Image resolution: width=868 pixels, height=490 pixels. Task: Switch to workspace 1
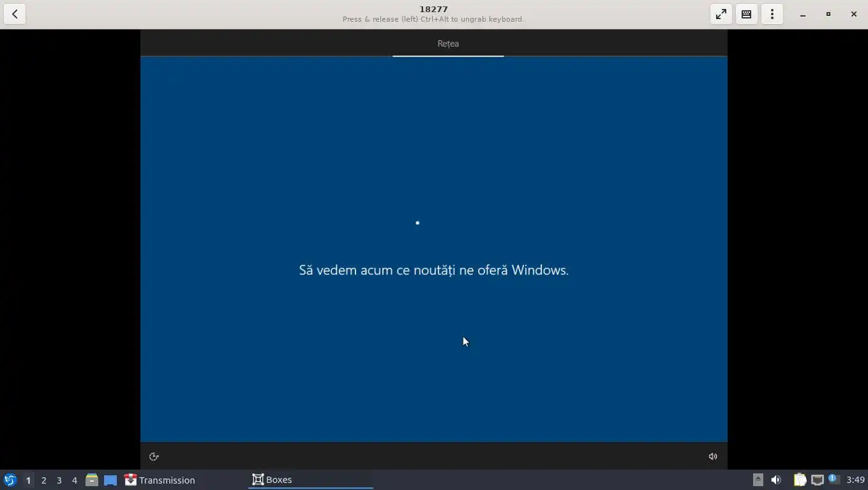28,480
